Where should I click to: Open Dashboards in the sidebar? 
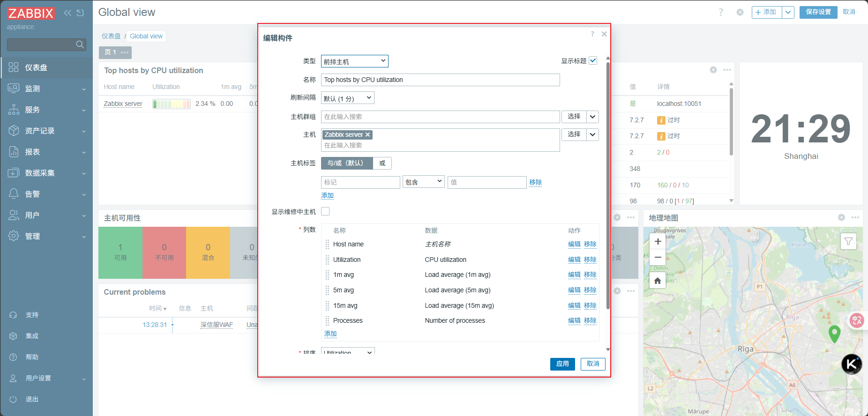coord(47,67)
